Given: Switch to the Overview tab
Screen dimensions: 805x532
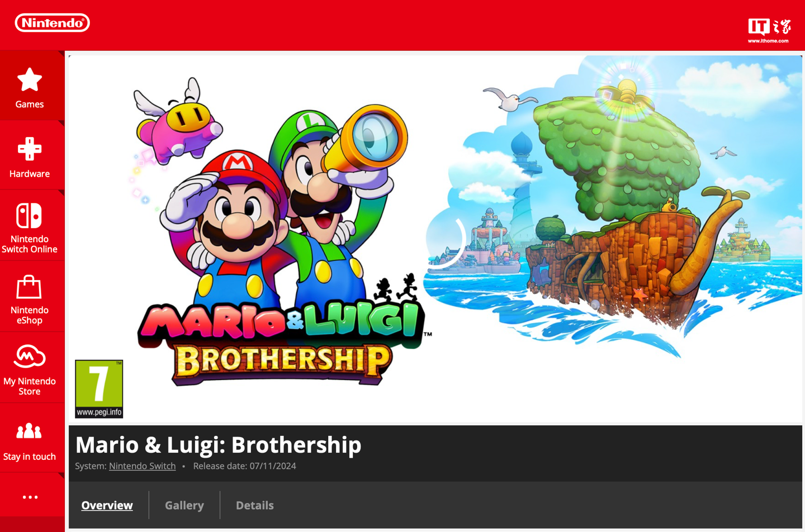Looking at the screenshot, I should click(x=107, y=505).
